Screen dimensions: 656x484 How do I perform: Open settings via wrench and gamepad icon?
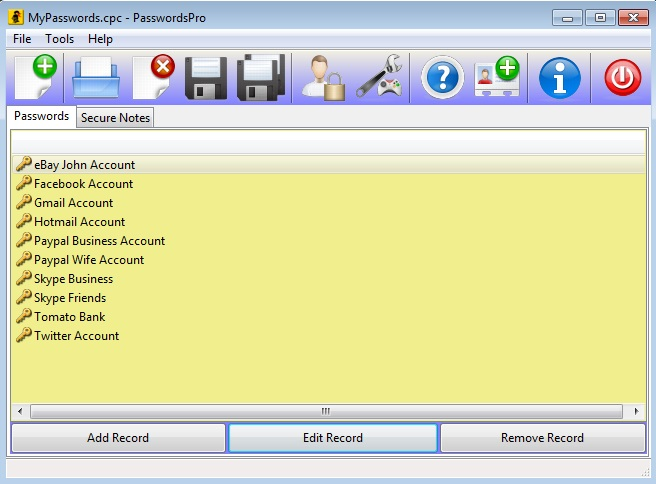point(379,77)
